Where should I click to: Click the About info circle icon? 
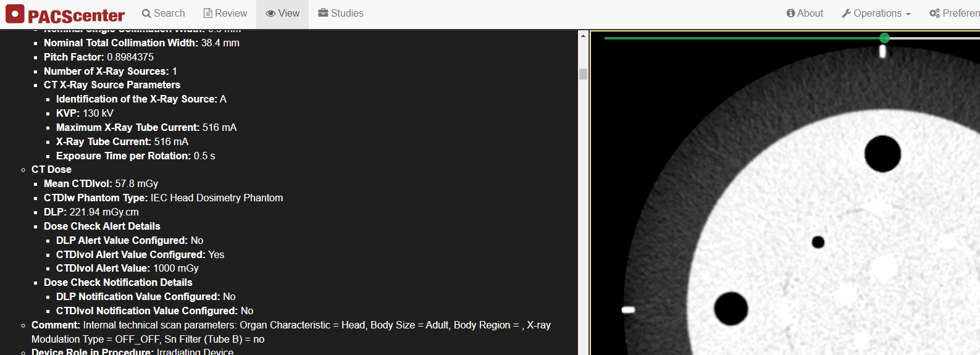point(790,14)
